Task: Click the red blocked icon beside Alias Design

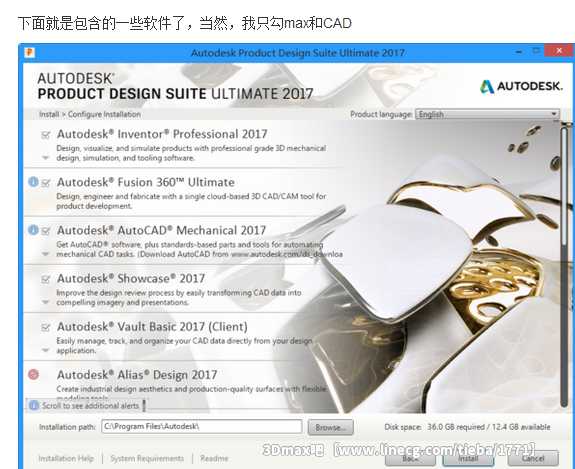Action: (x=33, y=374)
